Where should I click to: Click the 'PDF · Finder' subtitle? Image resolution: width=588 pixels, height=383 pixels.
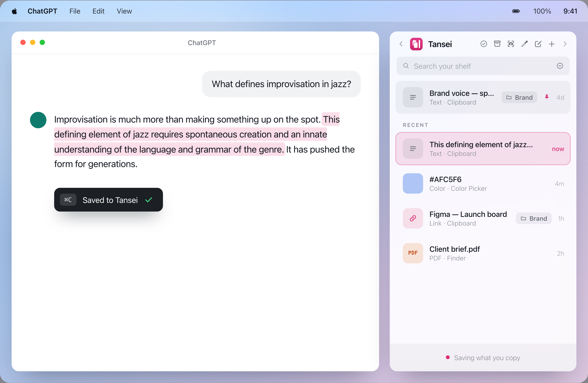click(447, 258)
